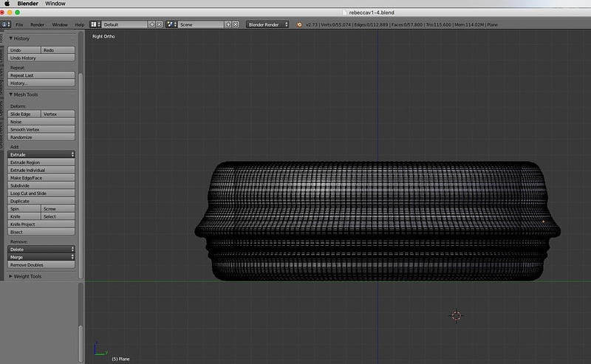Click the Screw button
The width and height of the screenshot is (591, 364).
point(58,209)
